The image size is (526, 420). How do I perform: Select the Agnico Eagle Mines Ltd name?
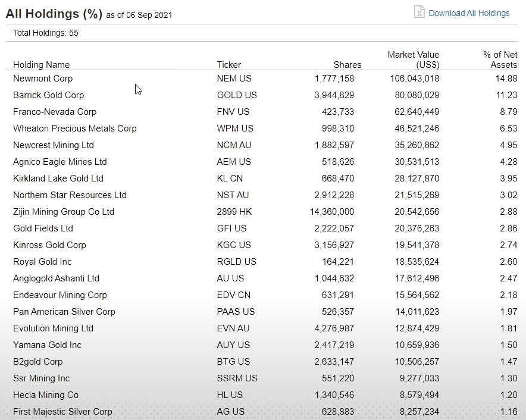point(60,162)
